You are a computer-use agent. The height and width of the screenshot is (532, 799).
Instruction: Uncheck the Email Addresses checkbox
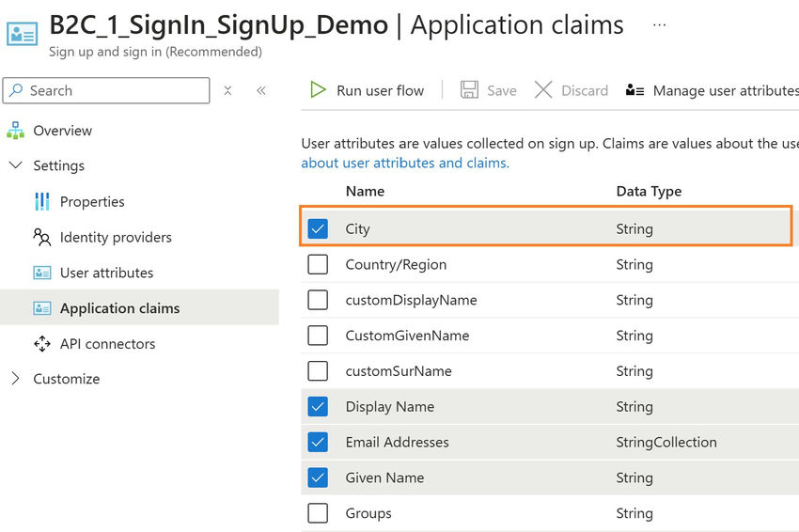pos(318,443)
